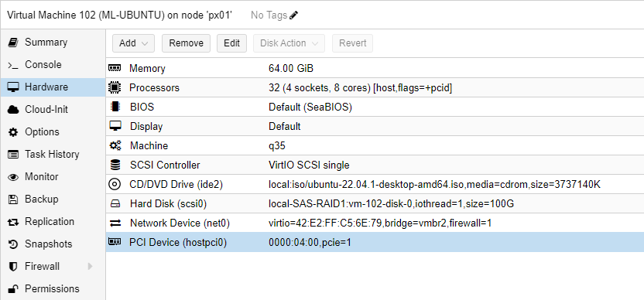Screen dimensions: 644x300
Task: Switch to the Task History tab
Action: (x=53, y=155)
